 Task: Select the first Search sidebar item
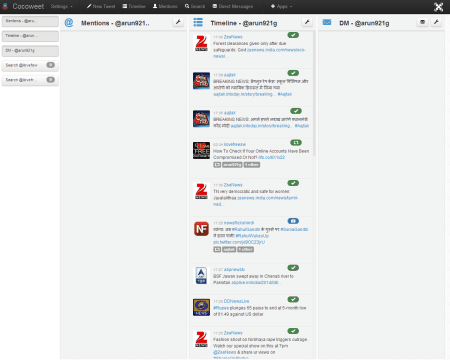[x=30, y=65]
